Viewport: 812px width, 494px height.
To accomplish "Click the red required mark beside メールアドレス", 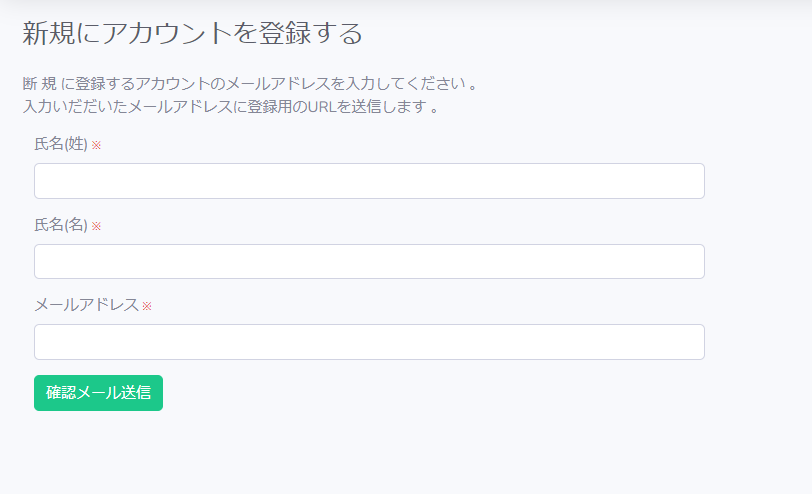I will coord(147,306).
